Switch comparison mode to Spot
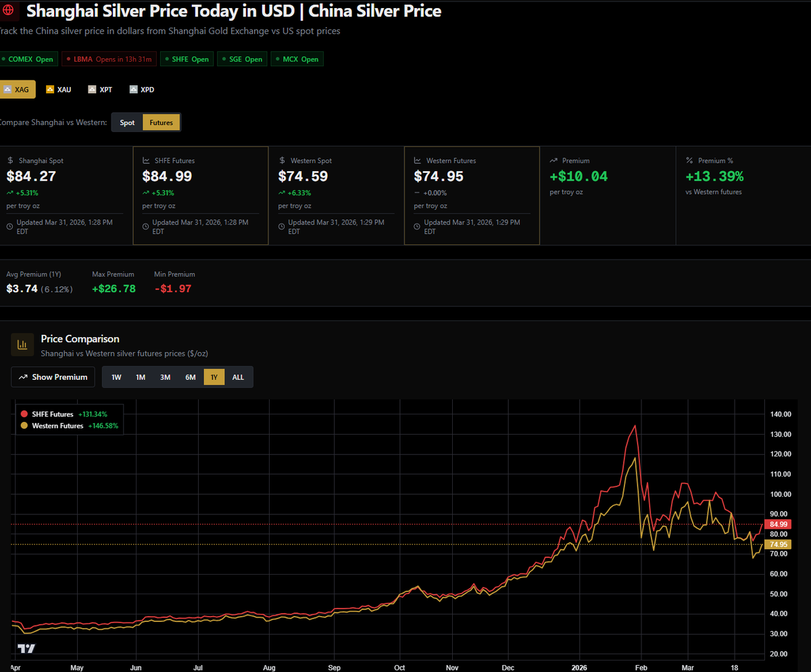The height and width of the screenshot is (672, 811). [127, 122]
